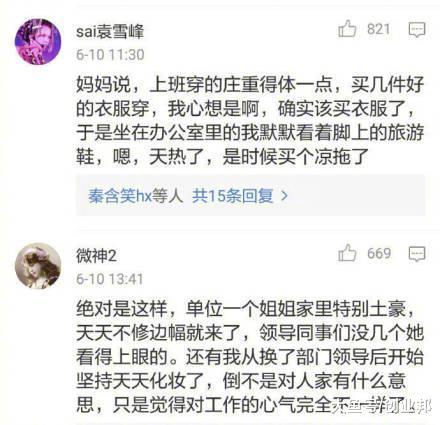Viewport: 440px width, 425px height.
Task: Click the 等人 text in reply preview
Action: pos(168,196)
